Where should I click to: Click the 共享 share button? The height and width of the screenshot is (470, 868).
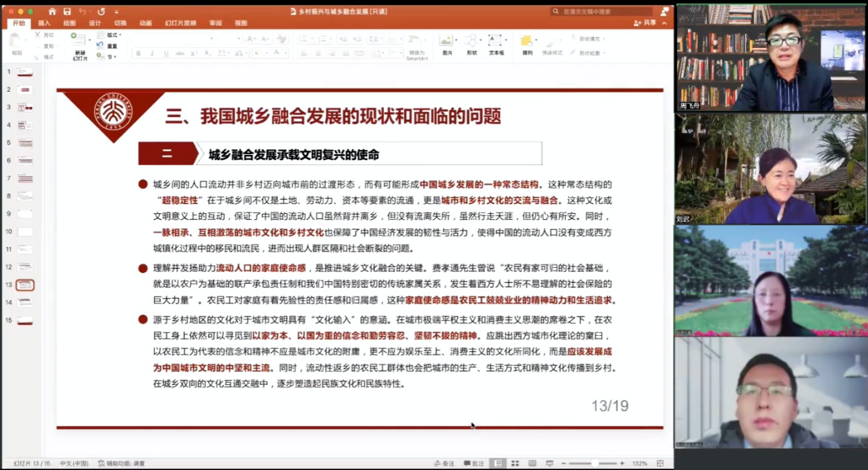click(645, 23)
